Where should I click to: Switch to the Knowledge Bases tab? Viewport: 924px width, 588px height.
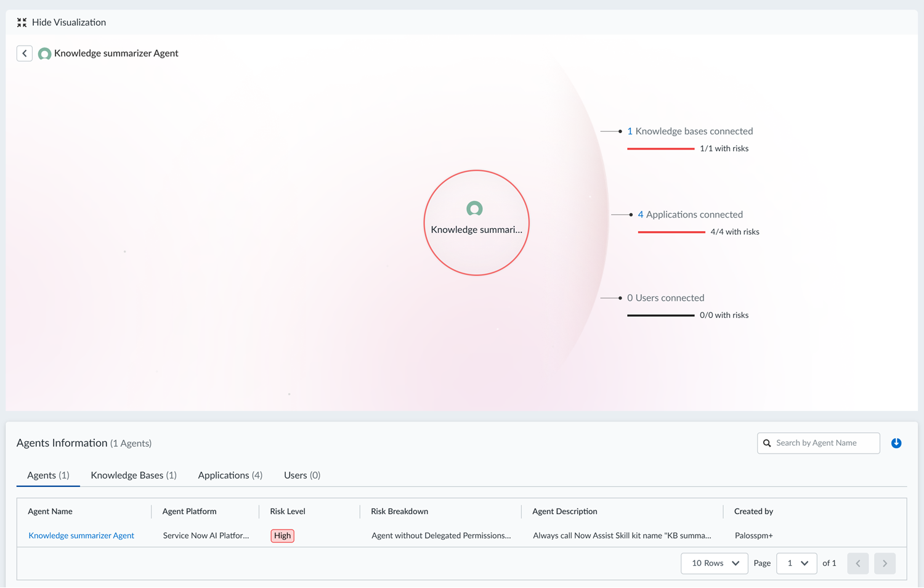(x=134, y=475)
